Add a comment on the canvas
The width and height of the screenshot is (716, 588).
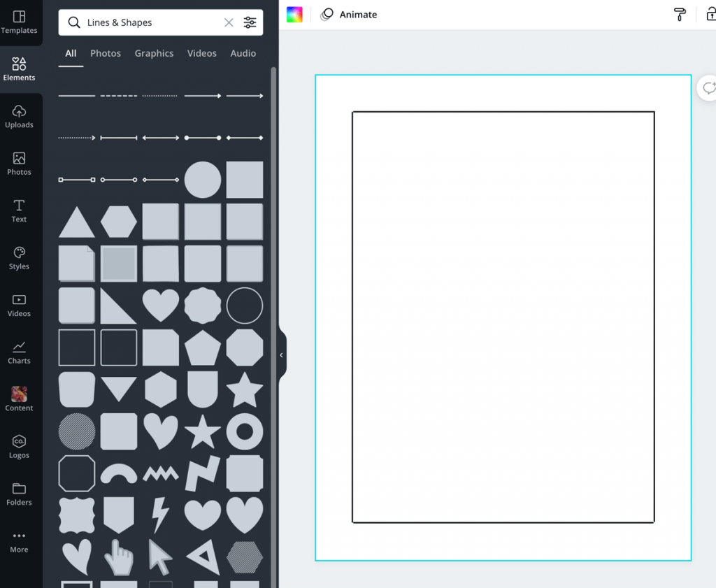coord(710,88)
